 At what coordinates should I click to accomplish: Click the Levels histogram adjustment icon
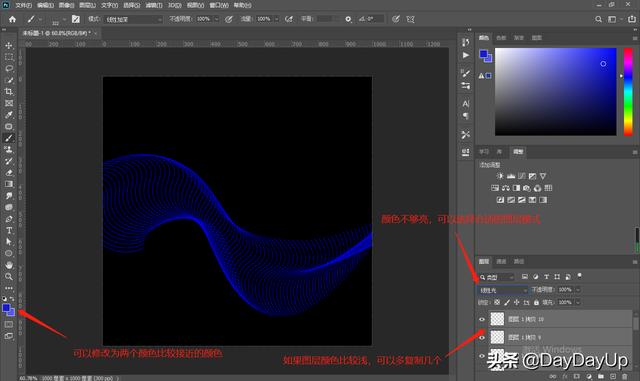pyautogui.click(x=511, y=176)
